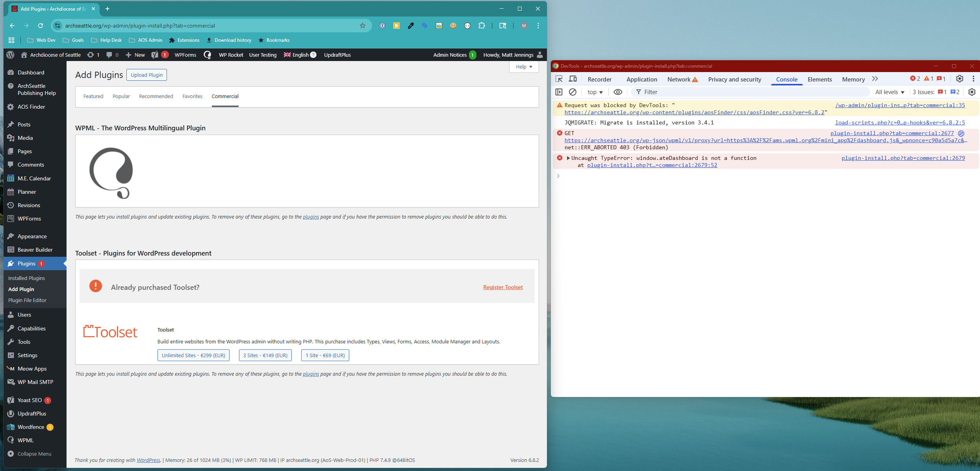Open the Chrome apps grid in bookmarks bar
This screenshot has height=471, width=980.
click(x=11, y=40)
